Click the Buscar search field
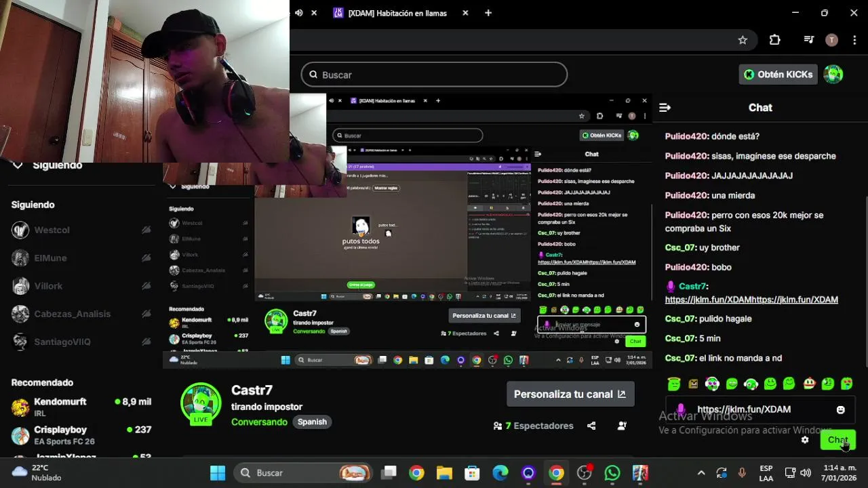Image resolution: width=868 pixels, height=488 pixels. 434,75
